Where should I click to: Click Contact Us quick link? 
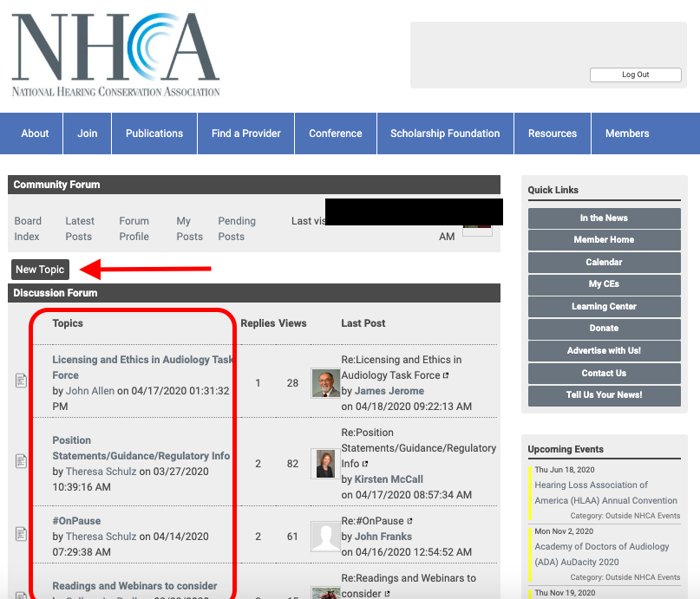pyautogui.click(x=604, y=374)
